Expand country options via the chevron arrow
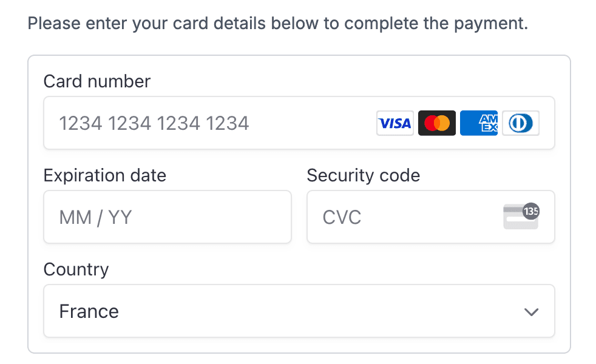 [531, 311]
